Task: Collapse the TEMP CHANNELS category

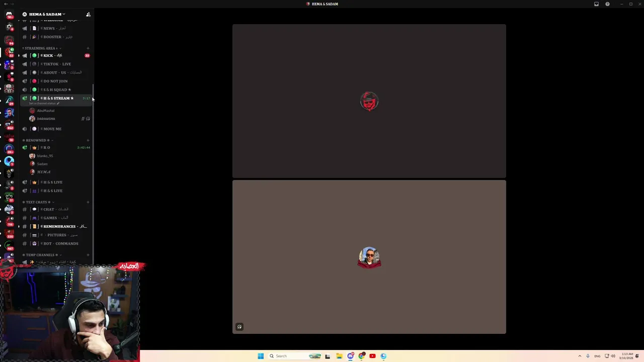Action: 42,255
